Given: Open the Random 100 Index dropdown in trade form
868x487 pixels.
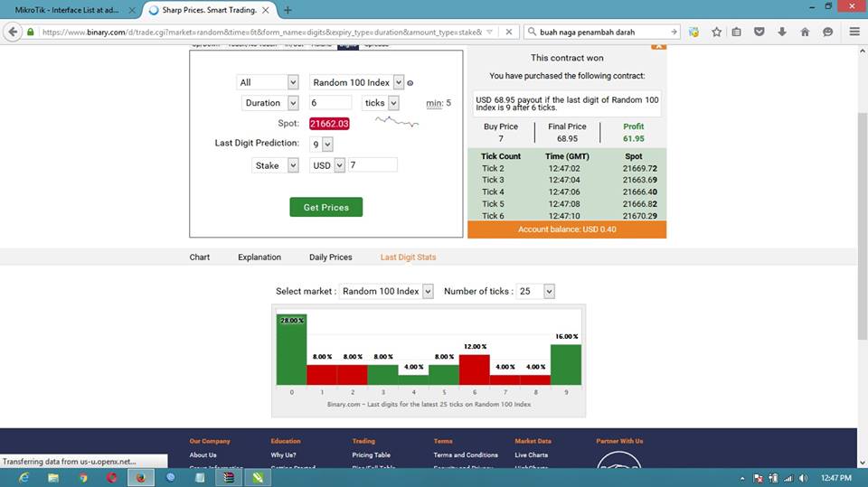Looking at the screenshot, I should tap(356, 82).
